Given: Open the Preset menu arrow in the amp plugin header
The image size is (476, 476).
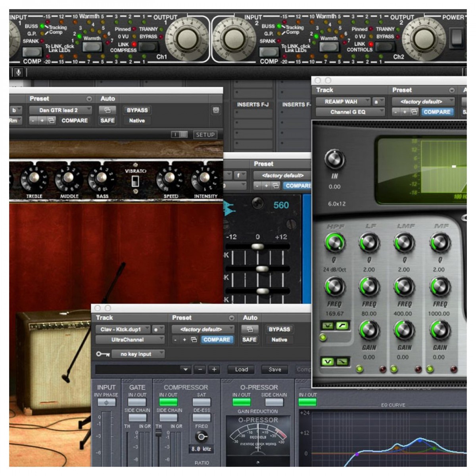Looking at the screenshot, I should pyautogui.click(x=89, y=99).
